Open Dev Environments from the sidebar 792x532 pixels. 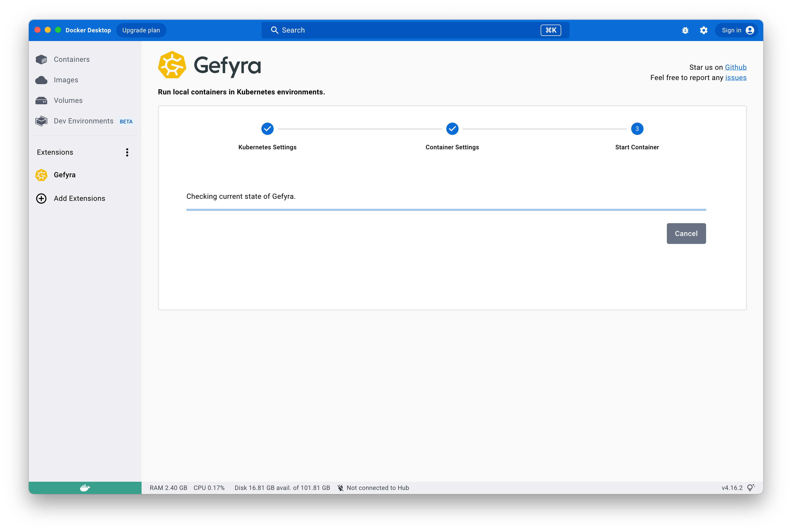[x=83, y=121]
